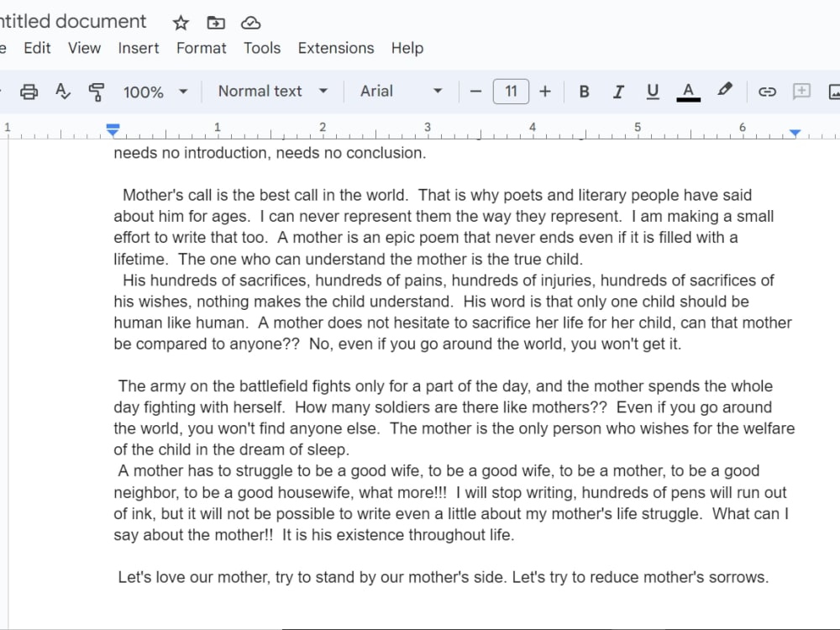Decrease font size with minus button
This screenshot has height=630, width=840.
[475, 92]
